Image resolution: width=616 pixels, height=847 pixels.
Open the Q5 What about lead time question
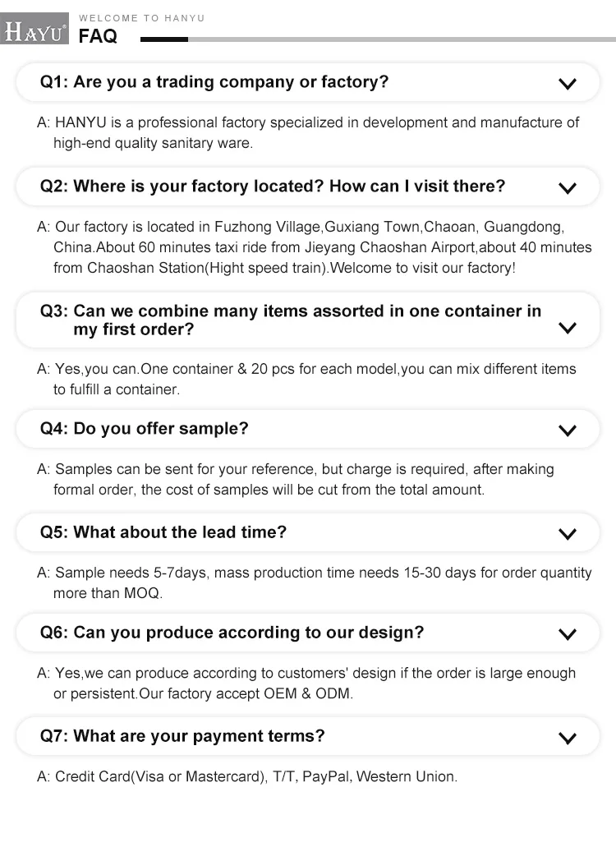pyautogui.click(x=308, y=532)
